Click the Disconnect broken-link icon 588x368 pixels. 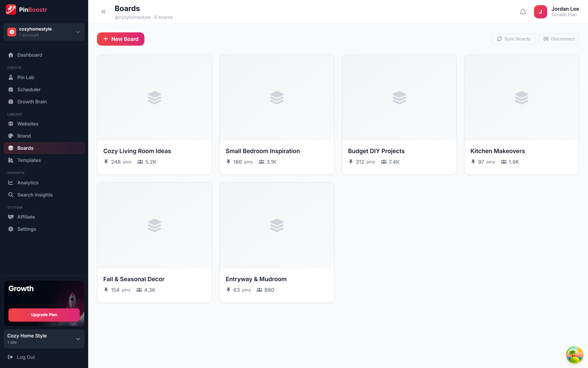pyautogui.click(x=546, y=39)
